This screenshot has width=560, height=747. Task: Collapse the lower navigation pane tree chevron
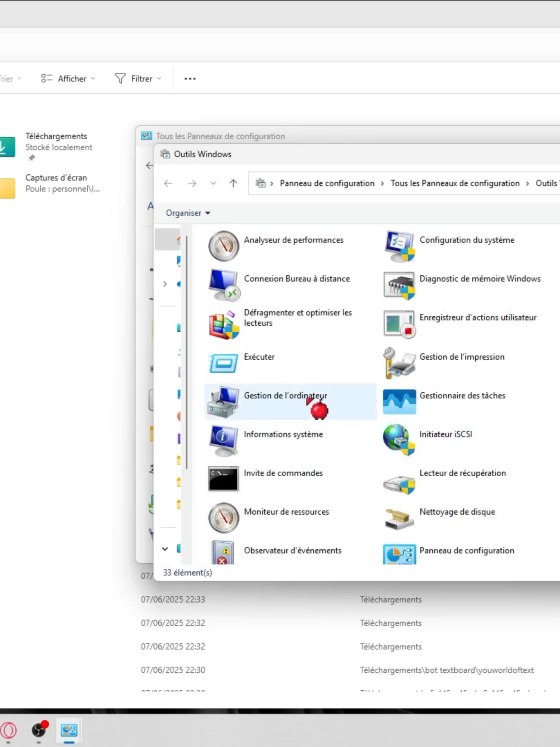[x=165, y=549]
